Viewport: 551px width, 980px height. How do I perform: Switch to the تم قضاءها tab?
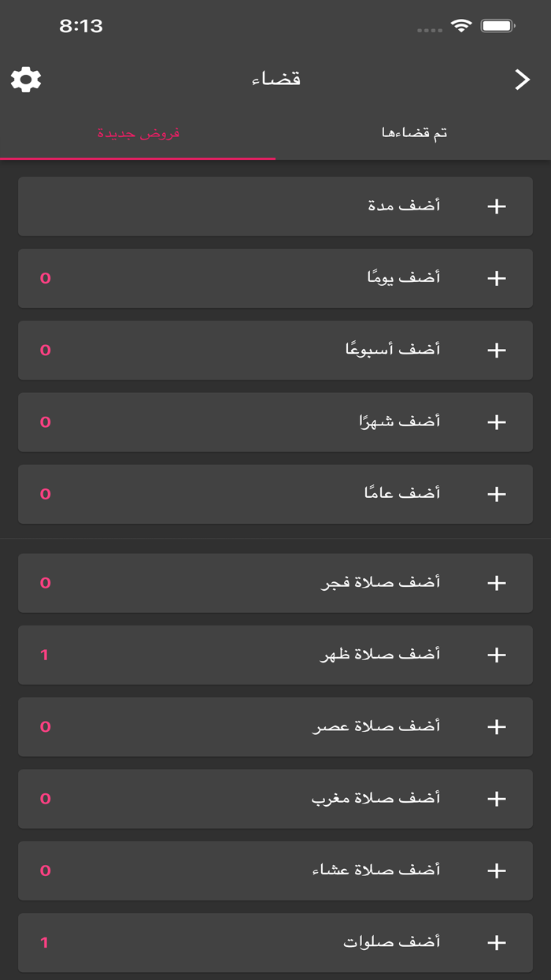coord(412,132)
